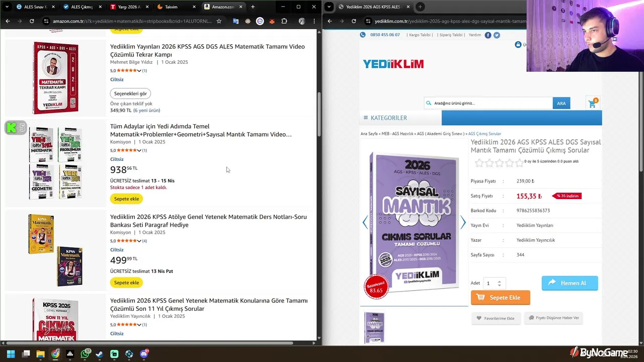The image size is (644, 362).
Task: Open Kargo Takibi link
Action: [x=420, y=35]
